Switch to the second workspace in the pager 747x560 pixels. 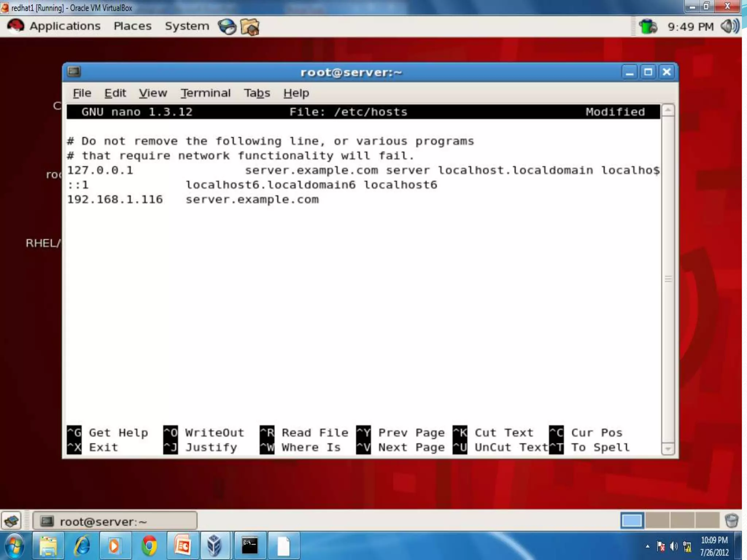pyautogui.click(x=657, y=521)
